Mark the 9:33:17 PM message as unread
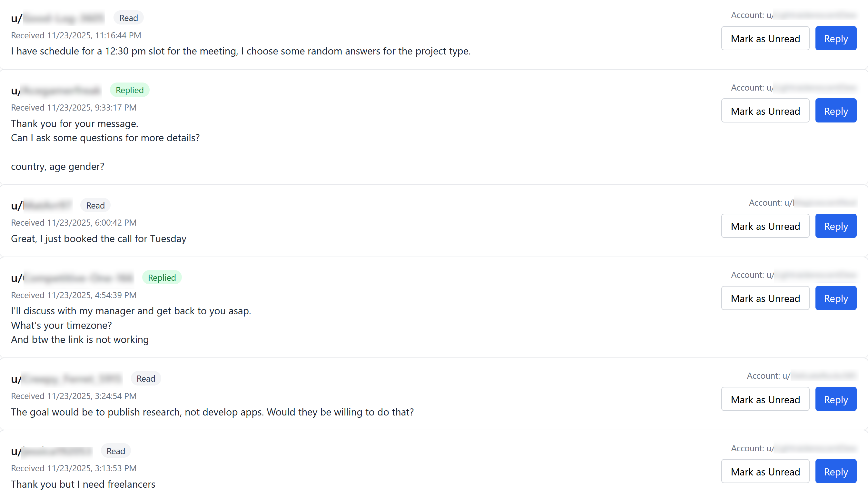 pyautogui.click(x=765, y=111)
